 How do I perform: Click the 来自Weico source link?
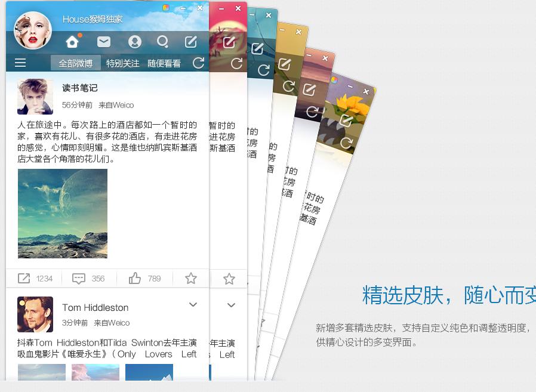(x=112, y=322)
